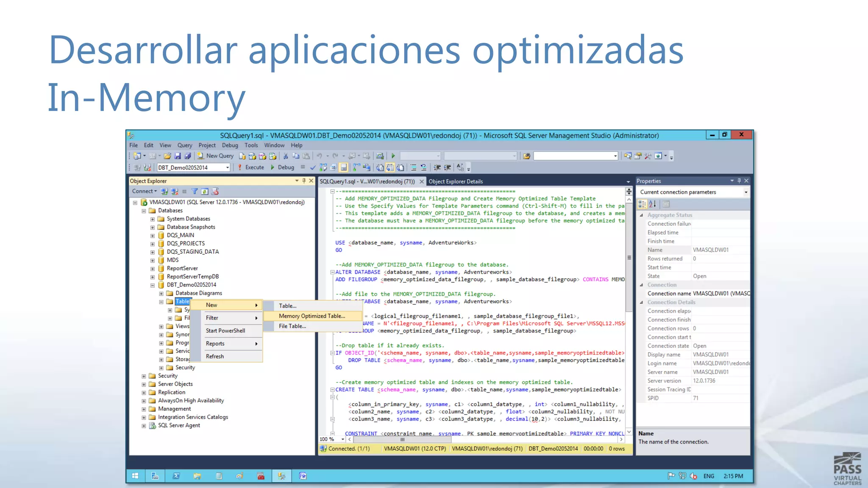Click Display Estimated Execution Plan icon
868x488 pixels.
(323, 167)
